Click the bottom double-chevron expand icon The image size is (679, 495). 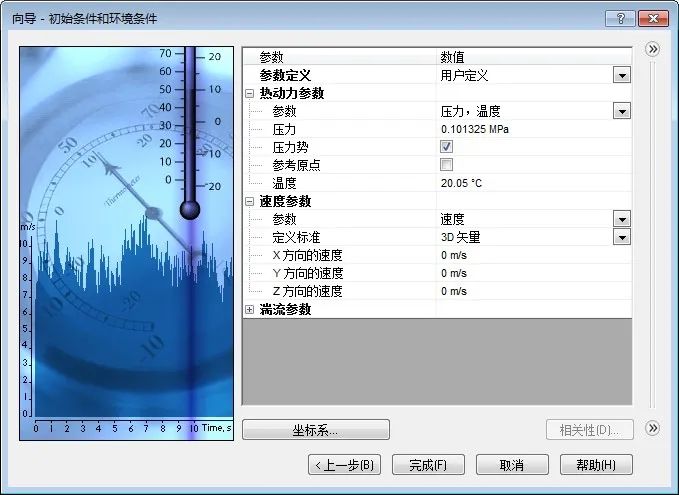pyautogui.click(x=653, y=428)
